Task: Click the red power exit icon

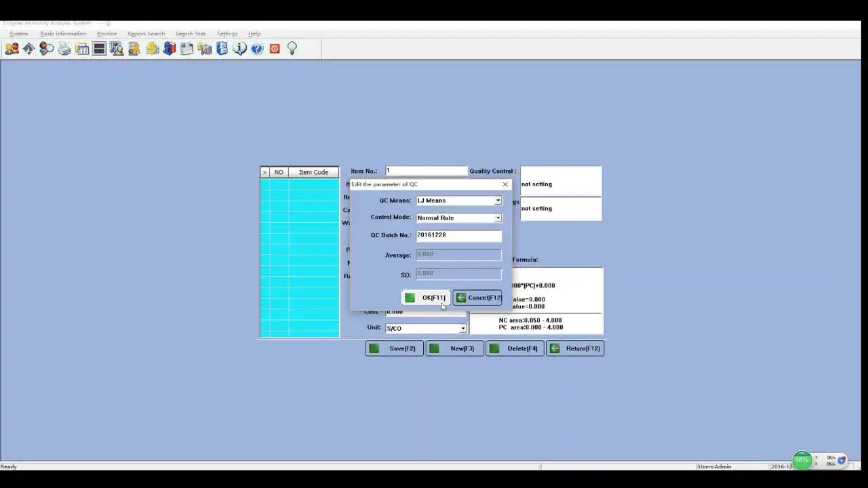Action: tap(275, 49)
